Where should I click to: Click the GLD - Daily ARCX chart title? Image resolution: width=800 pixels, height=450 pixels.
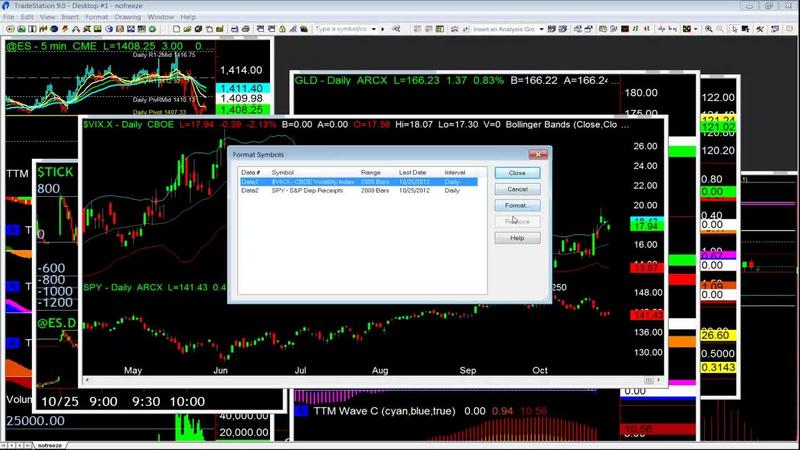(x=341, y=81)
